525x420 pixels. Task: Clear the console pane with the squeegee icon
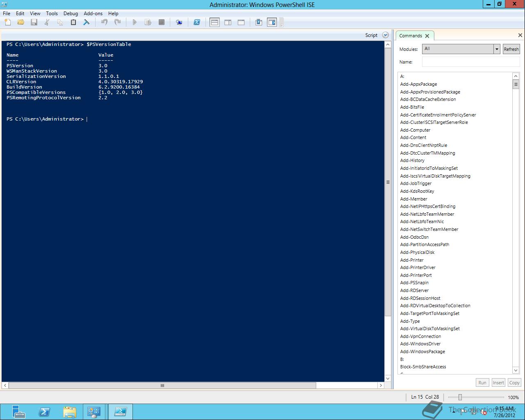[x=87, y=22]
